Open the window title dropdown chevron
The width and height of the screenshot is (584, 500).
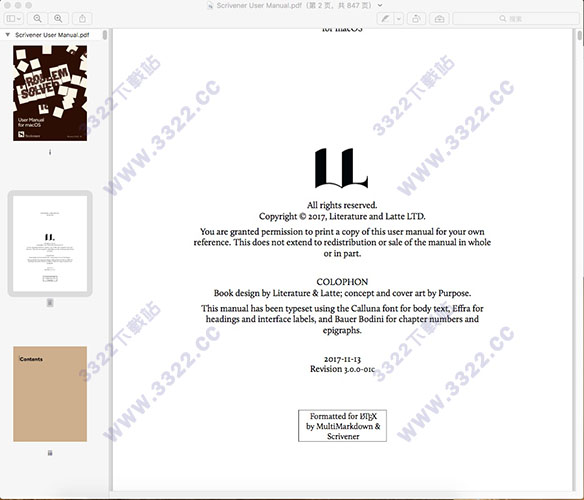click(x=380, y=5)
